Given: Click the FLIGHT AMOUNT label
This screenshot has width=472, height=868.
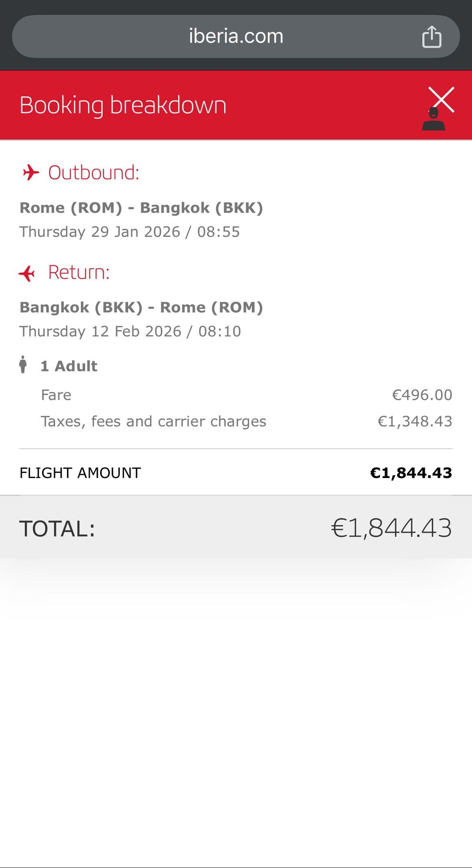Looking at the screenshot, I should 80,473.
